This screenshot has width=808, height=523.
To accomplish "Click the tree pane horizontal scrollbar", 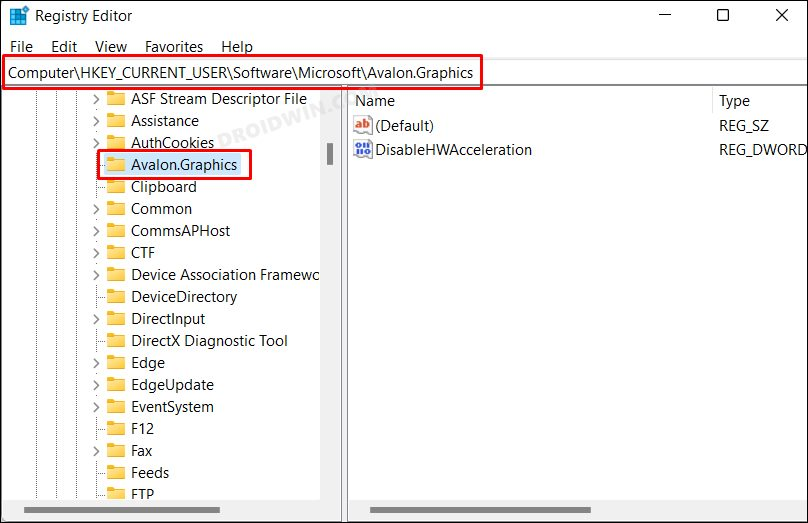I will click(x=122, y=510).
